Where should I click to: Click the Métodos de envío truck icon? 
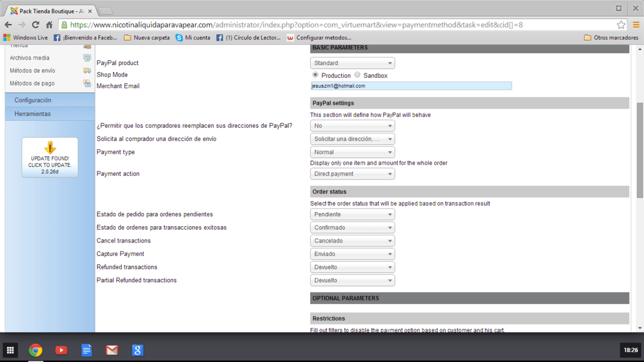87,71
